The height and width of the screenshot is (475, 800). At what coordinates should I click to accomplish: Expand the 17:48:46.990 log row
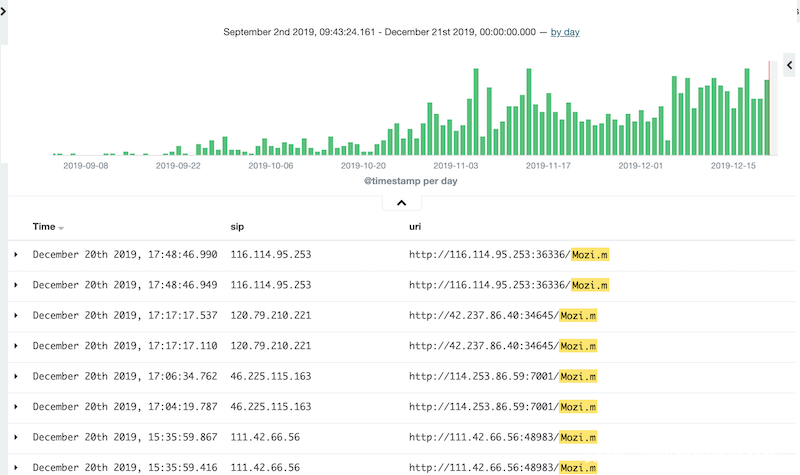click(x=16, y=255)
